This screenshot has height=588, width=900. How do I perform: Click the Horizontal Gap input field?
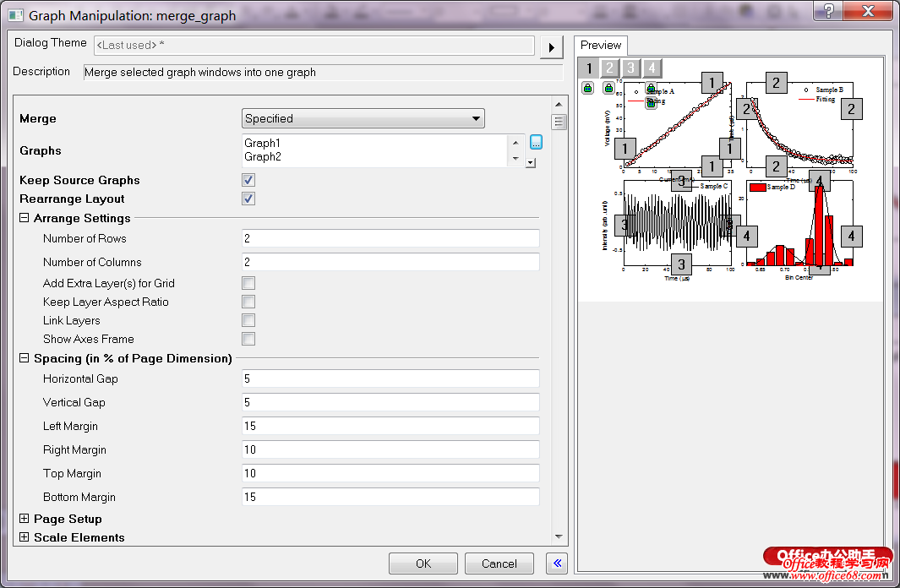coord(390,379)
